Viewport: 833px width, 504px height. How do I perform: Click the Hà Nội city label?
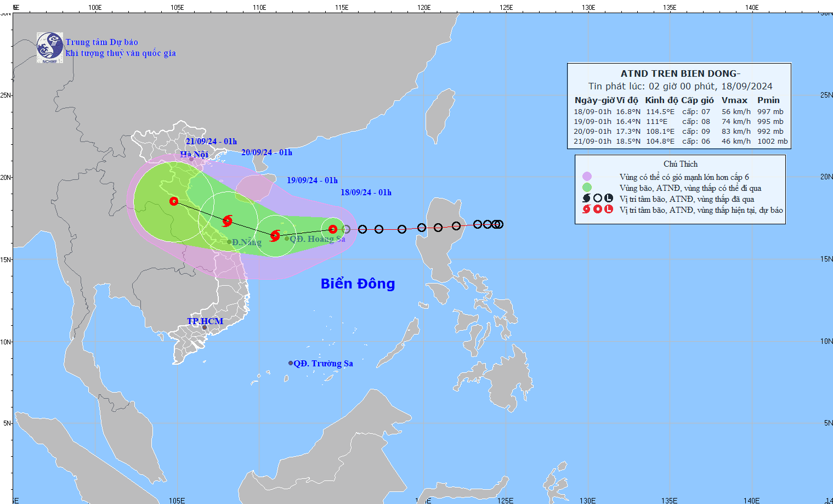coord(194,155)
